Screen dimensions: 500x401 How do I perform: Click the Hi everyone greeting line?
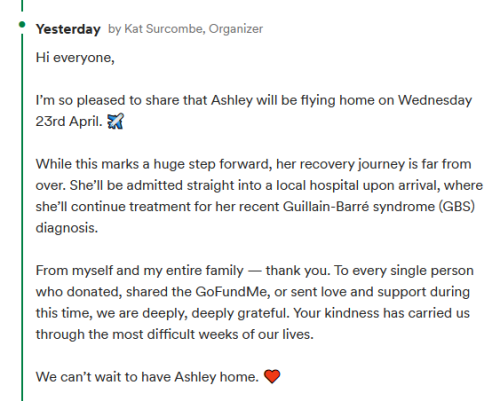pyautogui.click(x=75, y=58)
